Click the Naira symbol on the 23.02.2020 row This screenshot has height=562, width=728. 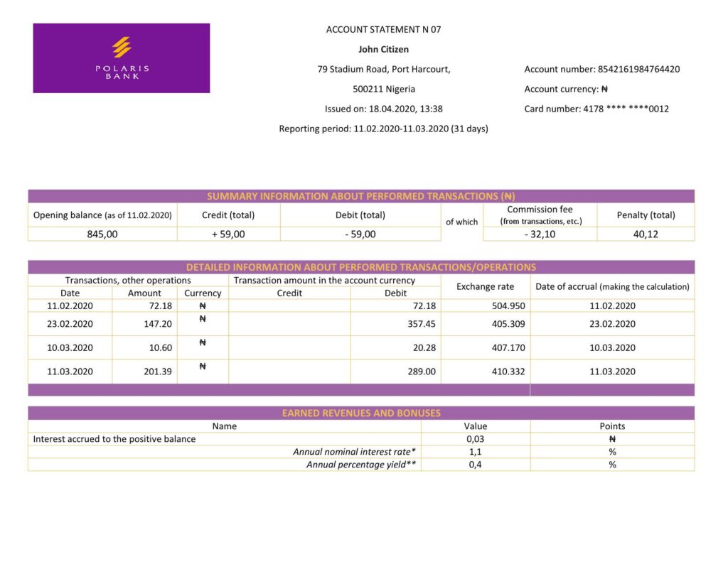[x=203, y=318]
